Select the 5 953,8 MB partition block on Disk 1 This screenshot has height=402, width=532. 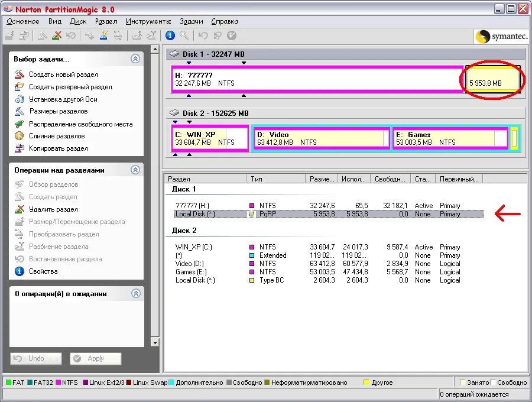click(x=492, y=79)
